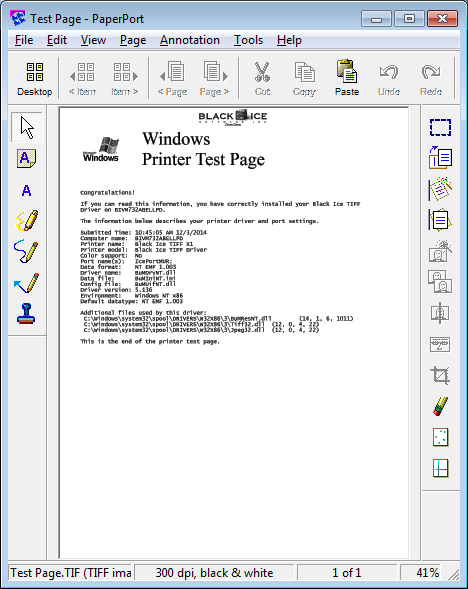Viewport: 468px width, 589px height.
Task: Click the remove stray dots icon
Action: (x=440, y=437)
